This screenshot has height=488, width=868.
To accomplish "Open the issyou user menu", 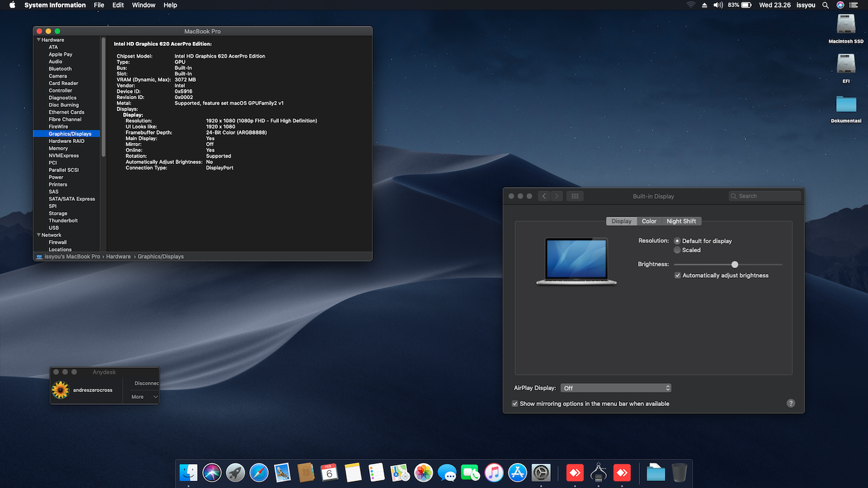I will [x=806, y=5].
